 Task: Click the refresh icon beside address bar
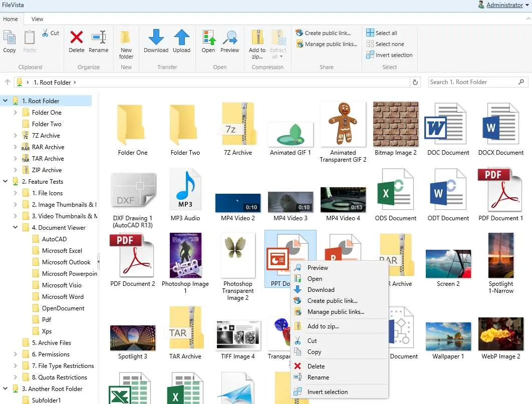click(x=415, y=82)
